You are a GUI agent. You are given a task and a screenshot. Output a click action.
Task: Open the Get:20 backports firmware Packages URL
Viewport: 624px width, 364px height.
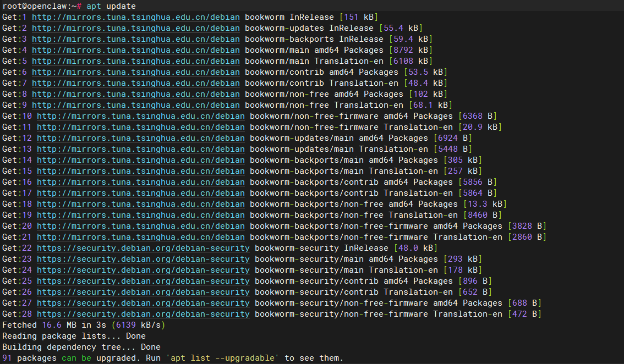click(141, 226)
